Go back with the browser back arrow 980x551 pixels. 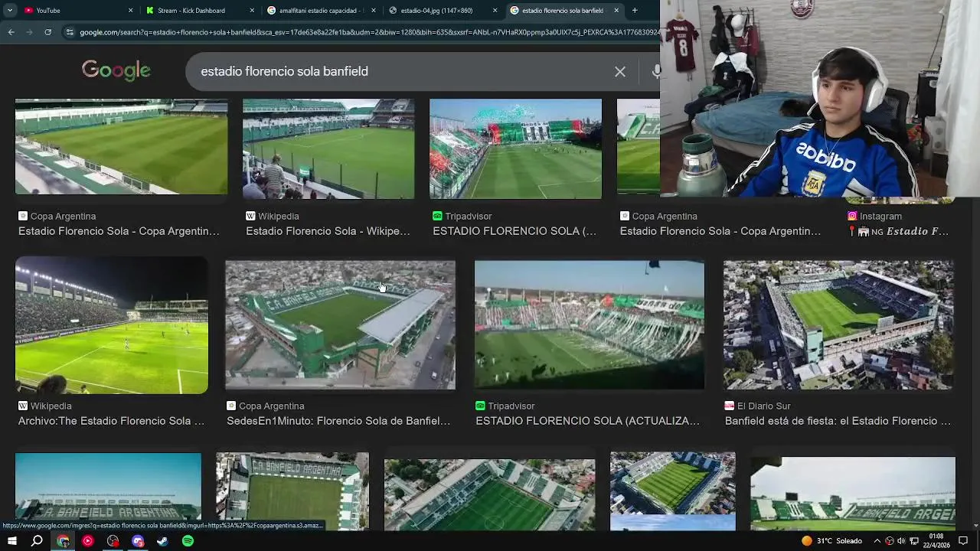tap(11, 32)
